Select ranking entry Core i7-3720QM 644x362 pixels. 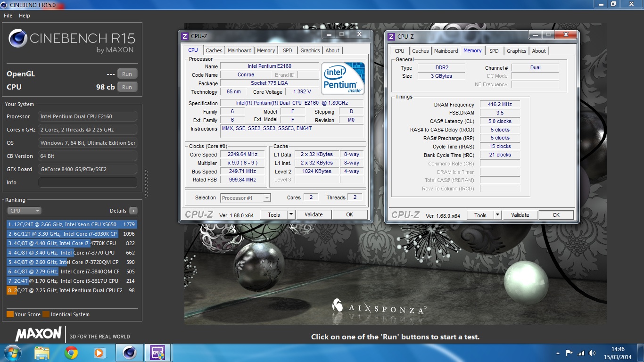pos(72,262)
